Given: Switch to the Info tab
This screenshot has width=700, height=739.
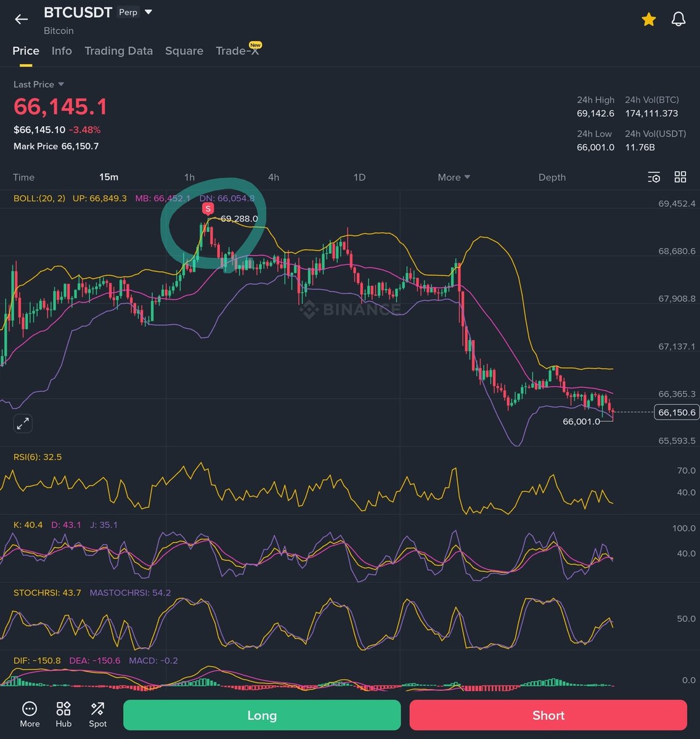Looking at the screenshot, I should [62, 51].
